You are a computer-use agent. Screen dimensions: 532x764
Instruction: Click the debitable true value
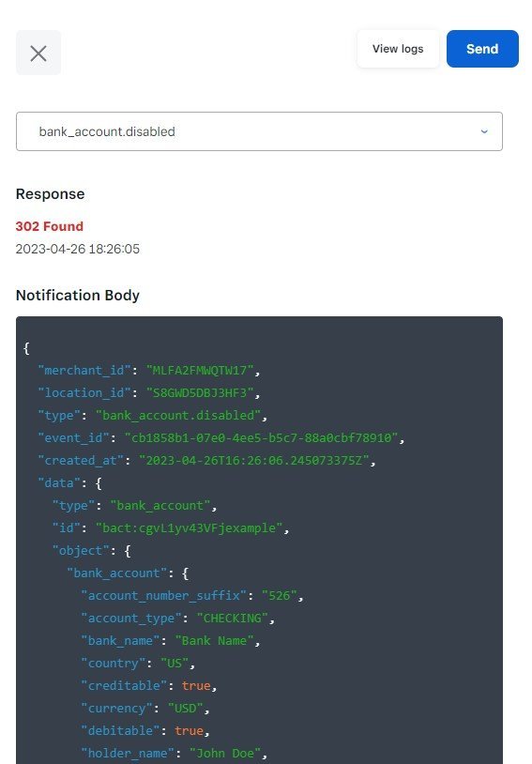coord(189,730)
